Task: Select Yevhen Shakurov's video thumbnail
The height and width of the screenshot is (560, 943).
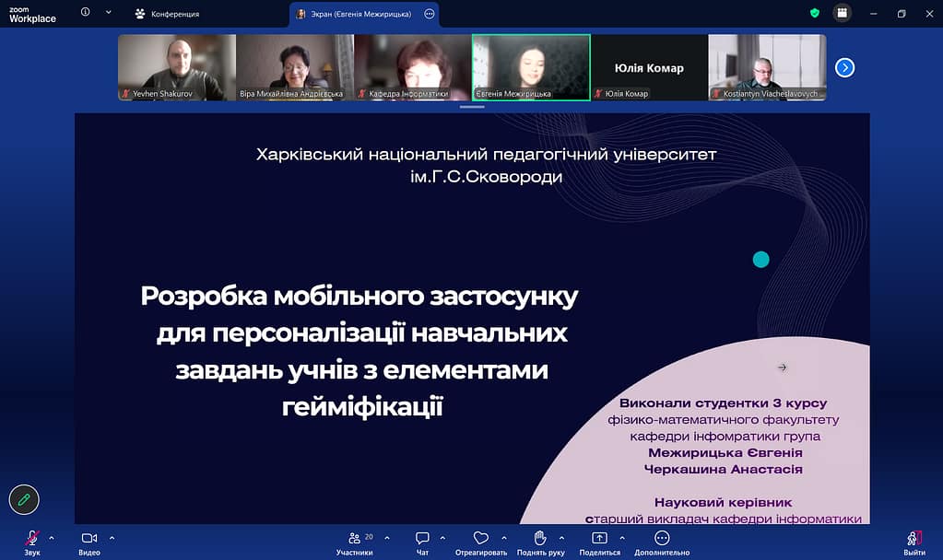Action: click(177, 66)
